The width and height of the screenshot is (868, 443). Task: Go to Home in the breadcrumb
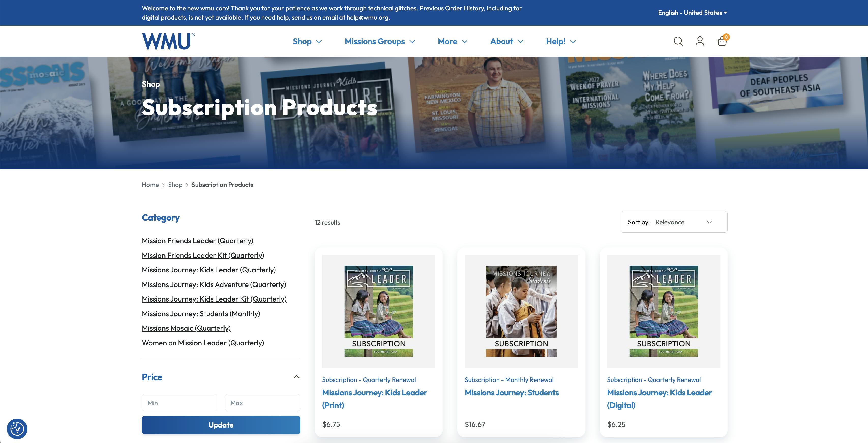click(x=150, y=185)
